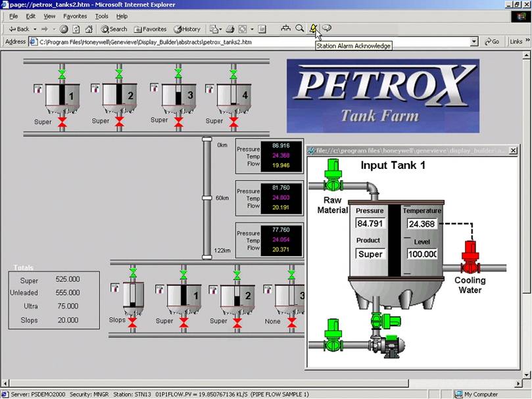
Task: Open detail icon beside top tank 4
Action: point(209,89)
